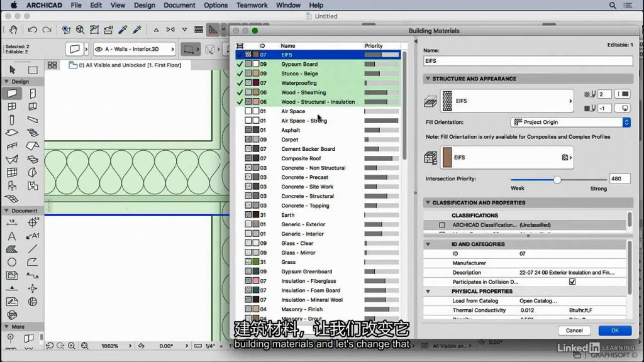Screen dimensions: 644x362
Task: Open the EIFS surface material selector
Action: [x=507, y=158]
